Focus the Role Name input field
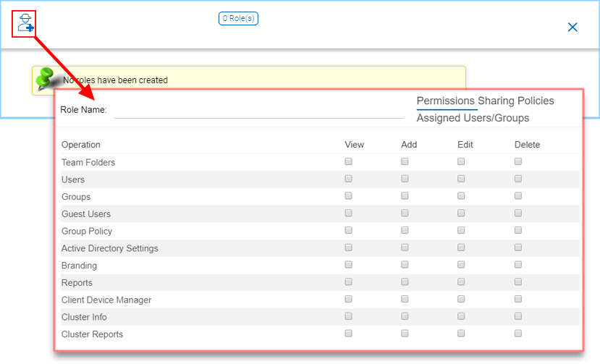 (x=258, y=110)
